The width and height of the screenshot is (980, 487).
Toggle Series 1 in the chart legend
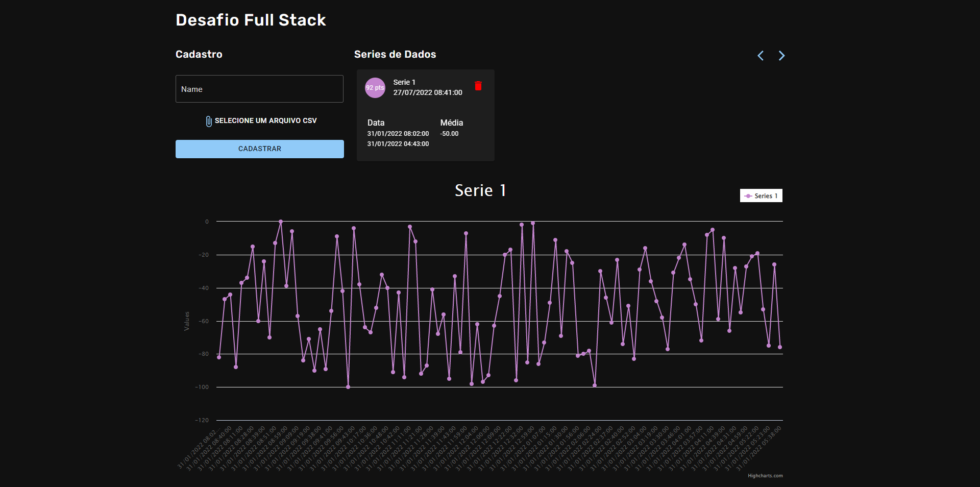(761, 196)
